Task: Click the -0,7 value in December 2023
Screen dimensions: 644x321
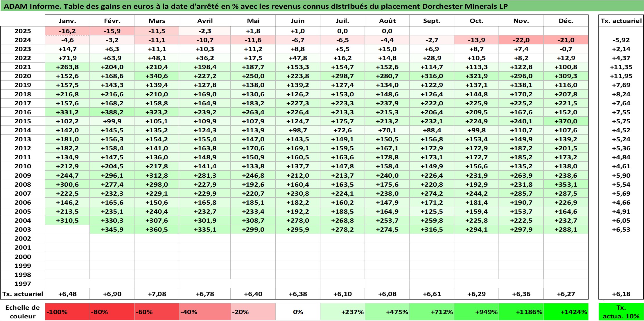Action: pos(566,49)
